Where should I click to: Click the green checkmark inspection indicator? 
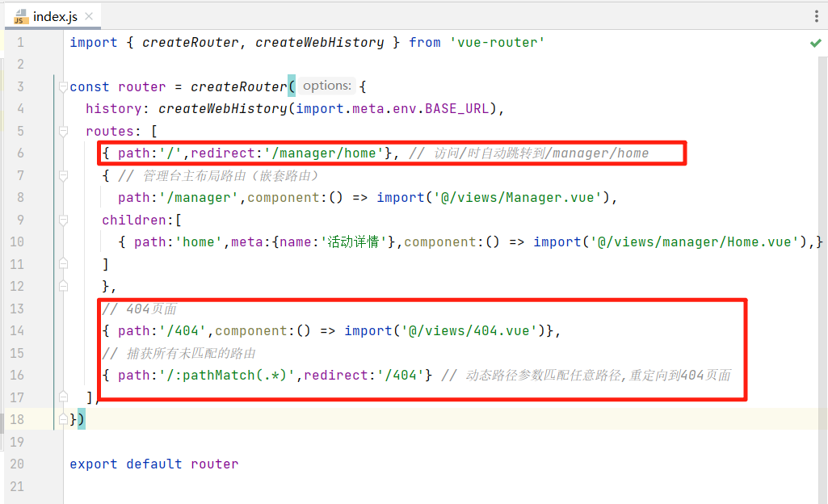pos(816,43)
